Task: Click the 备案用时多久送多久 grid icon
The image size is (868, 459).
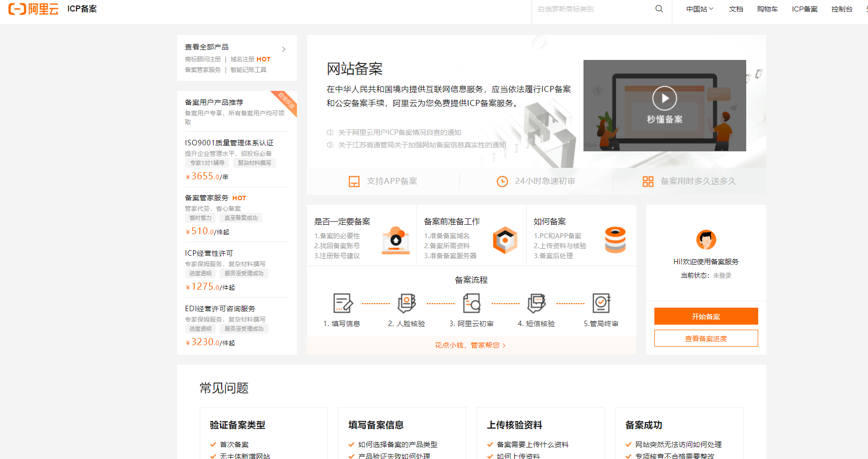Action: [x=648, y=181]
